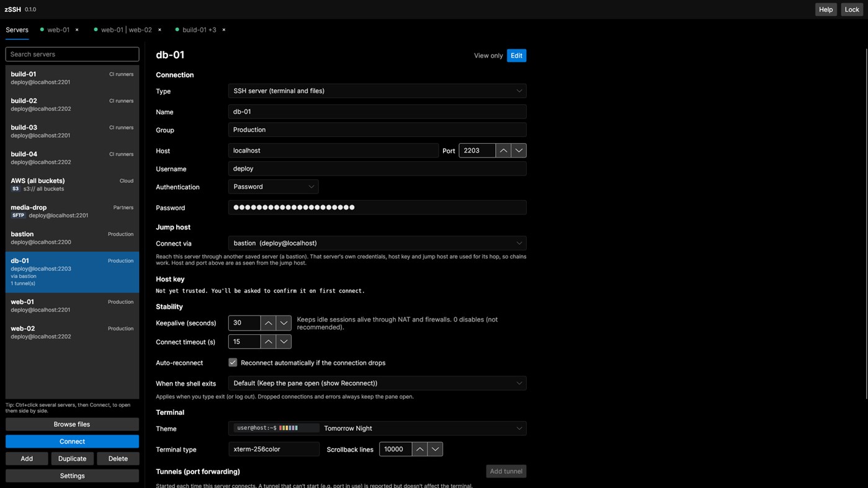Decrease the Port value with down arrow
This screenshot has height=488, width=868.
tap(519, 151)
